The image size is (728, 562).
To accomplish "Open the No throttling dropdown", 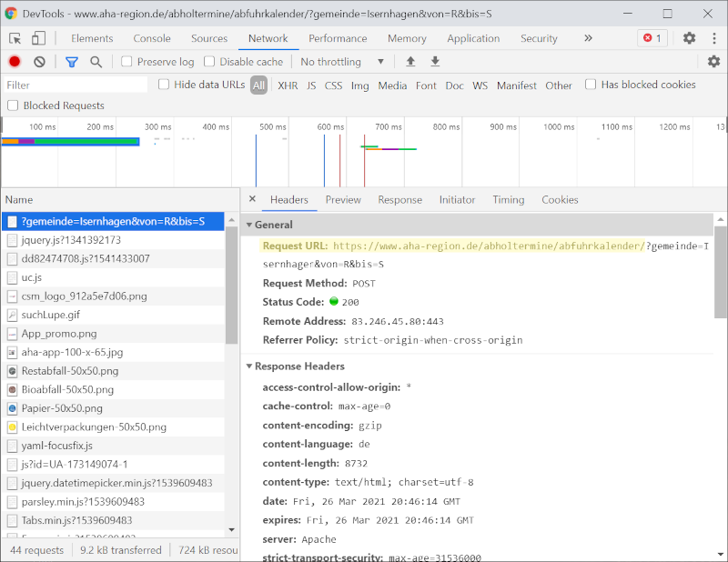I will coord(337,61).
